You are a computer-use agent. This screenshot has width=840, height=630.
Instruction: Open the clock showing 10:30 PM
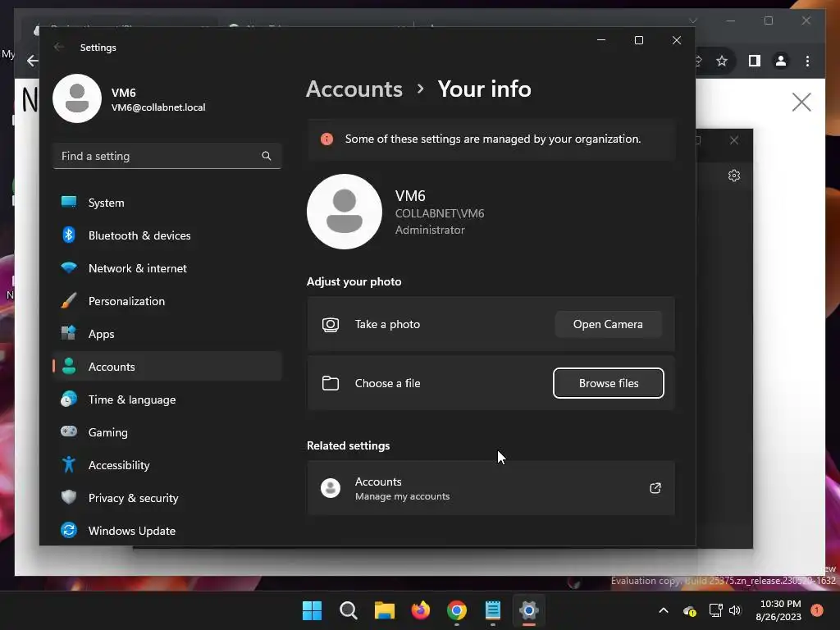click(x=778, y=610)
